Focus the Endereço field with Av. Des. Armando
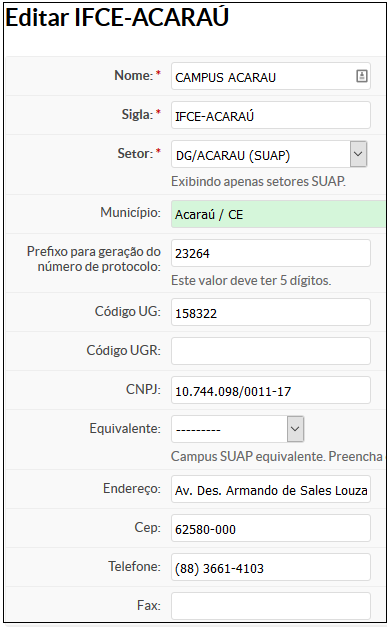The image size is (387, 627). tap(271, 489)
